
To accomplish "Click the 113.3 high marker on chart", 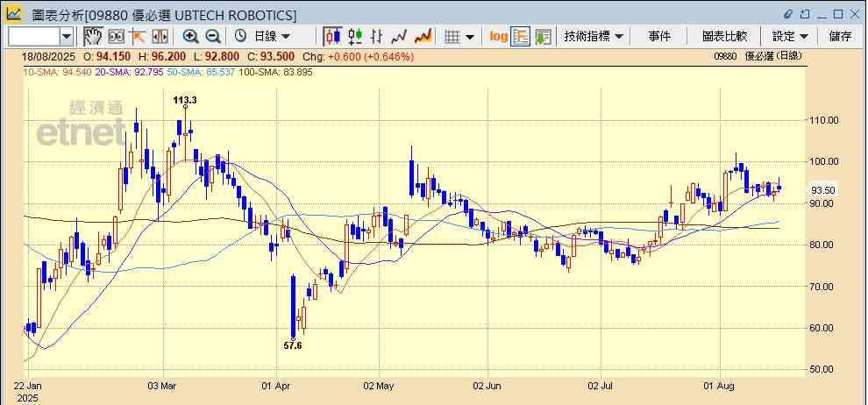I will (185, 100).
